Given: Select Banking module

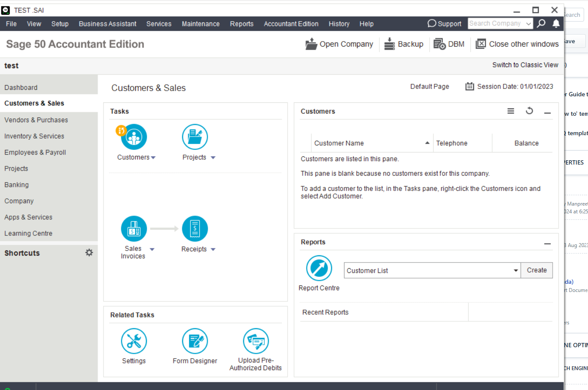Looking at the screenshot, I should coord(49,184).
